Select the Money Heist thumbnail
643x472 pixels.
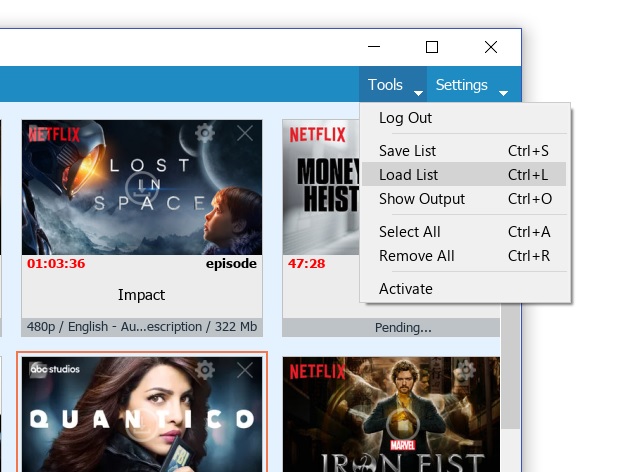pos(321,187)
